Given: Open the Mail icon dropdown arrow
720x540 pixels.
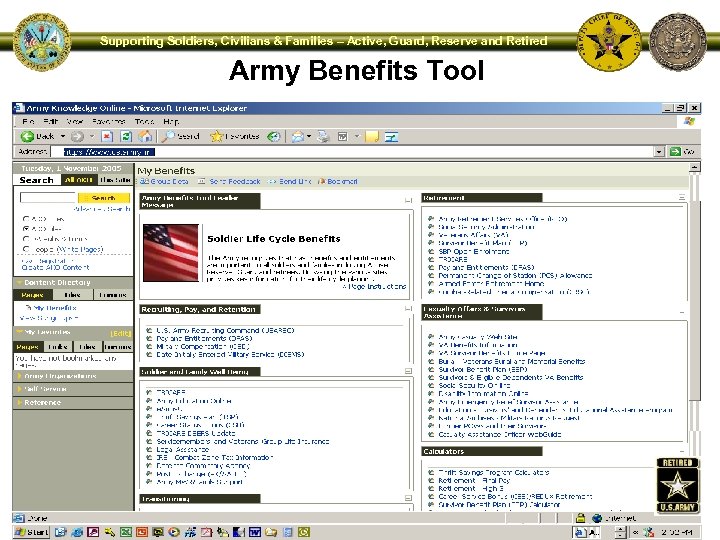Looking at the screenshot, I should click(309, 136).
